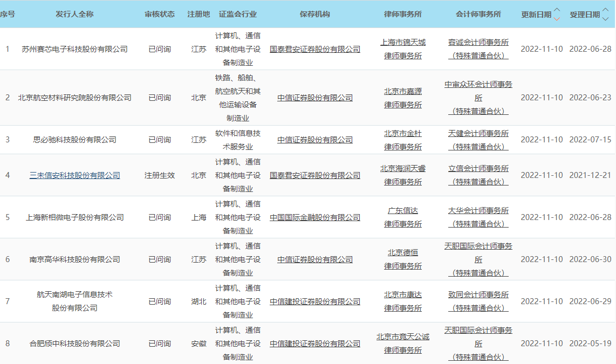Click the 更新日期 column header
Image resolution: width=616 pixels, height=364 pixels.
[536, 15]
